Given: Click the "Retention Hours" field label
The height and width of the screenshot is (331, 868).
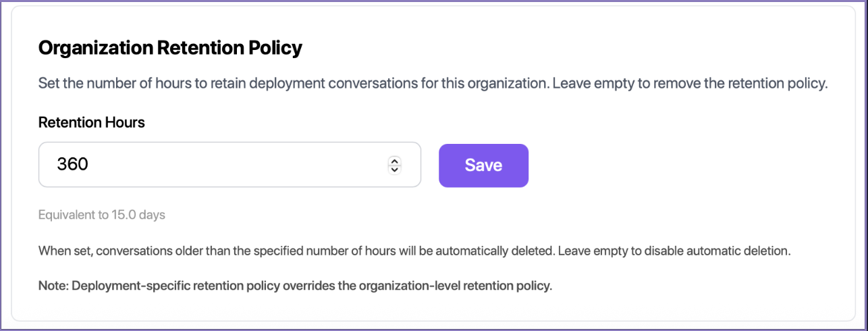Looking at the screenshot, I should click(92, 122).
